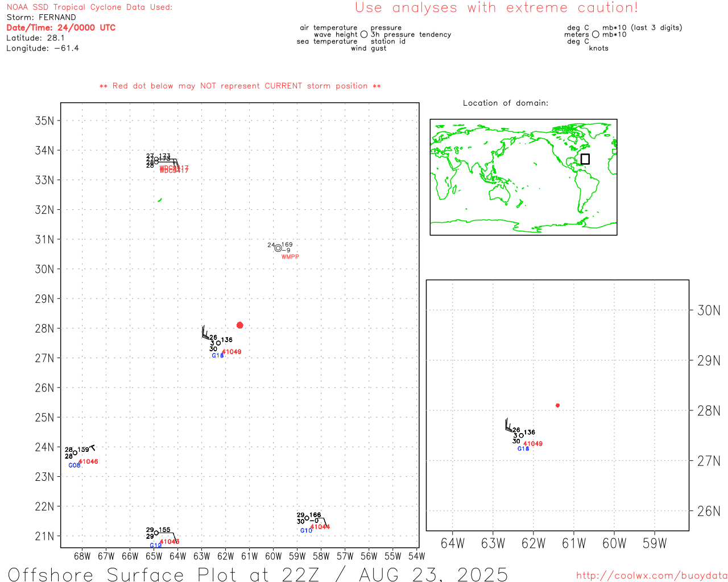Click the red 41044 buoy label
Viewport: 728px width, 582px height.
(x=320, y=527)
